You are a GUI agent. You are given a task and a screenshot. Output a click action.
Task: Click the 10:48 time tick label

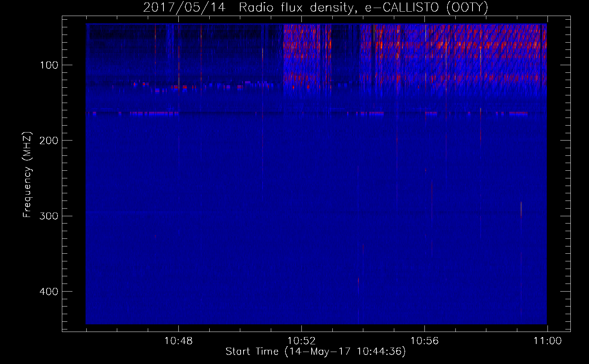tap(178, 341)
